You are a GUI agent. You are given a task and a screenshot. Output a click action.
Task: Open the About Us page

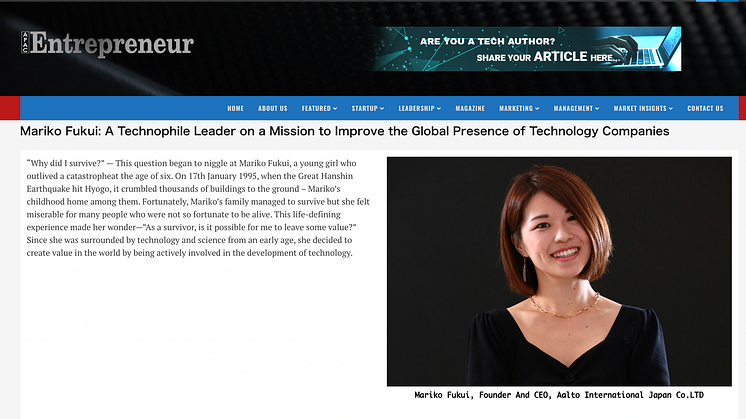pos(273,108)
